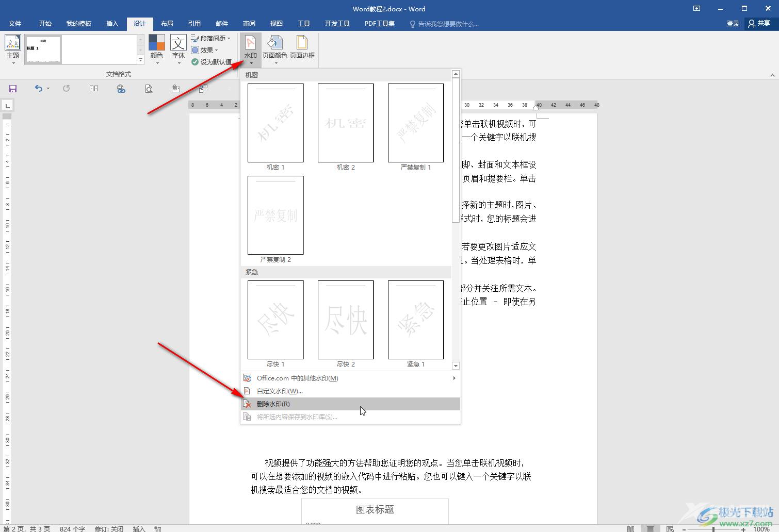The image size is (779, 532).
Task: Click Set as Default (设为默认值)
Action: [x=212, y=62]
